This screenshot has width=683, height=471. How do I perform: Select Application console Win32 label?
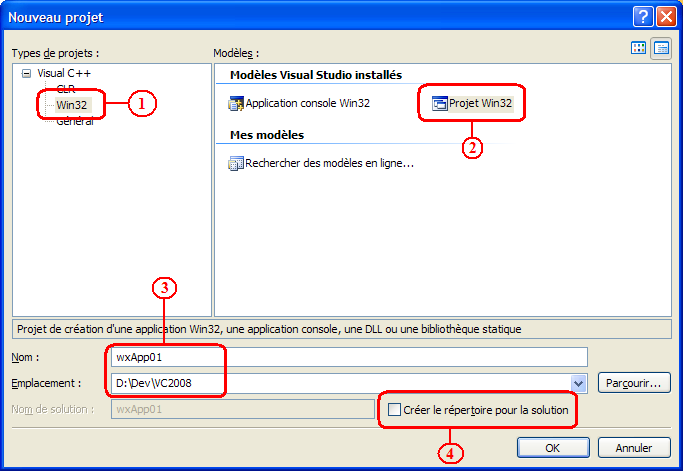308,103
